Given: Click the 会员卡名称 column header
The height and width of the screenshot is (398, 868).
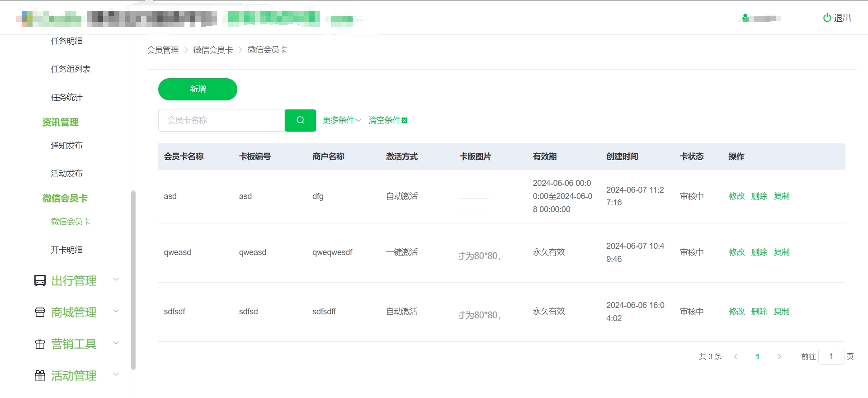Looking at the screenshot, I should [184, 157].
